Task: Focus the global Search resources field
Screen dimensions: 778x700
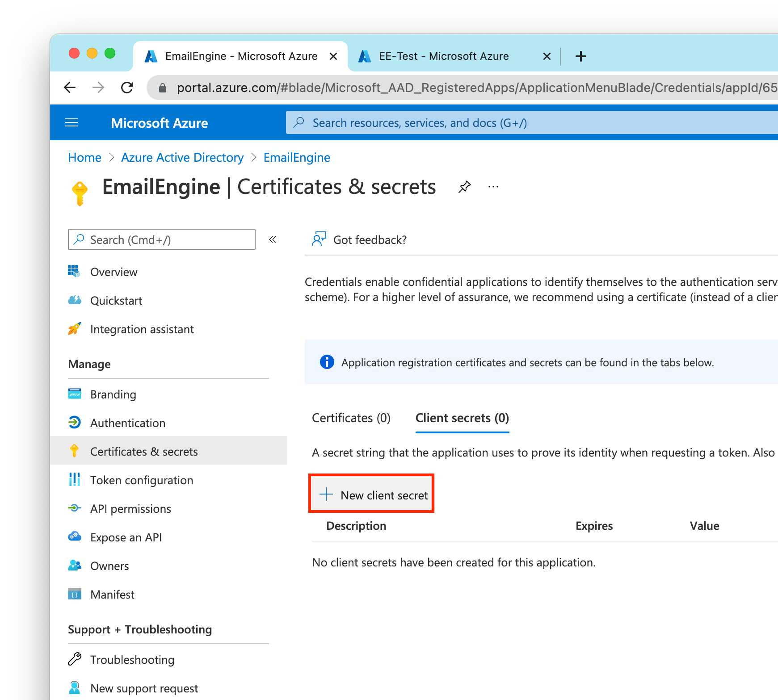Action: 532,123
